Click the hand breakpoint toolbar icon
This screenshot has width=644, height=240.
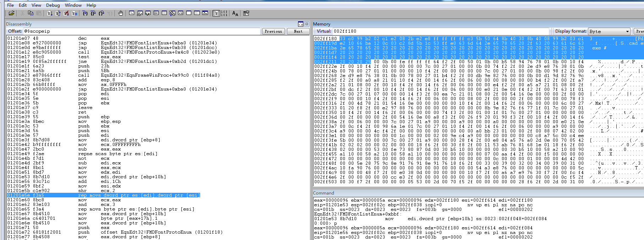[121, 13]
